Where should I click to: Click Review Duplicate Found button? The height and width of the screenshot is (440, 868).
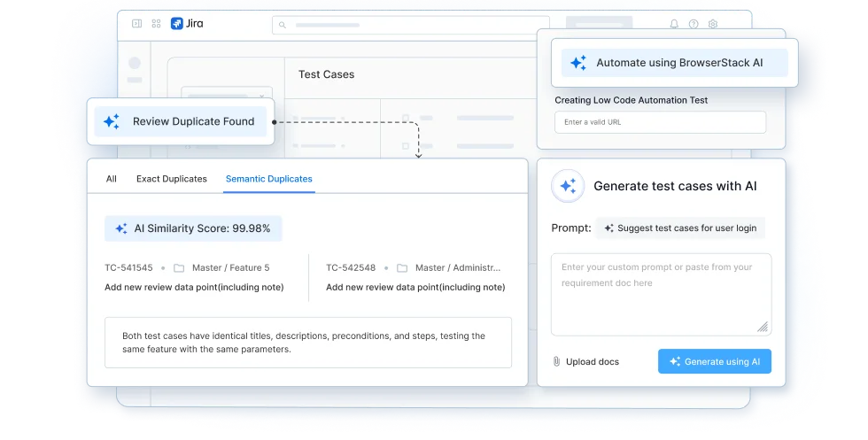click(181, 121)
